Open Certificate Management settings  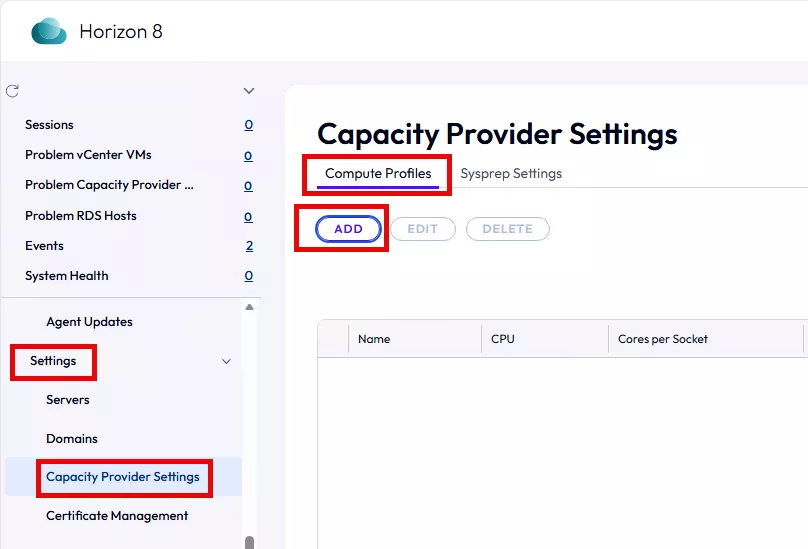[117, 516]
